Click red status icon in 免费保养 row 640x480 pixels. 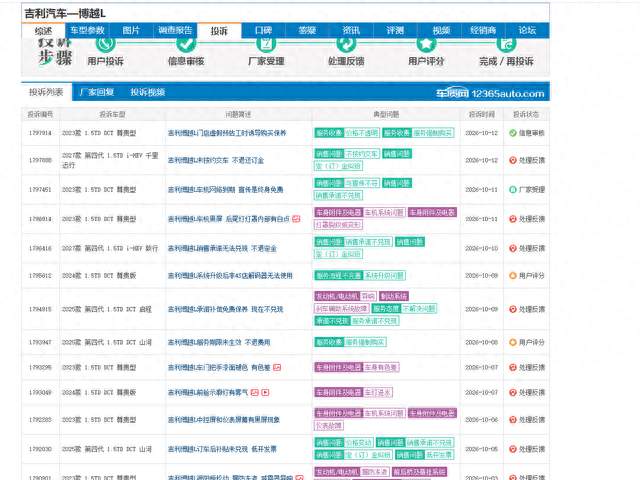(x=513, y=309)
